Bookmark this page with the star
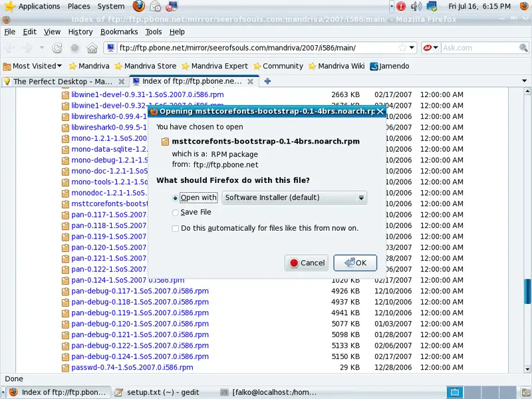The width and height of the screenshot is (532, 399). [402, 48]
